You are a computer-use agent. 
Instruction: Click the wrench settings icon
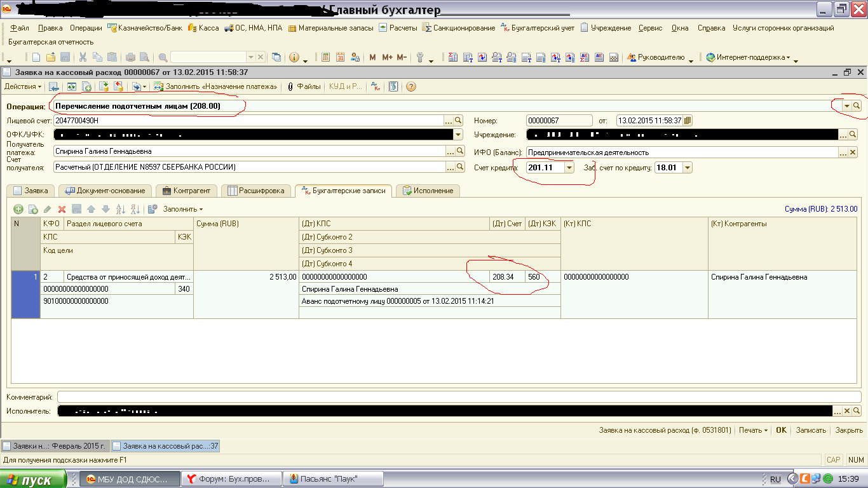coord(420,57)
